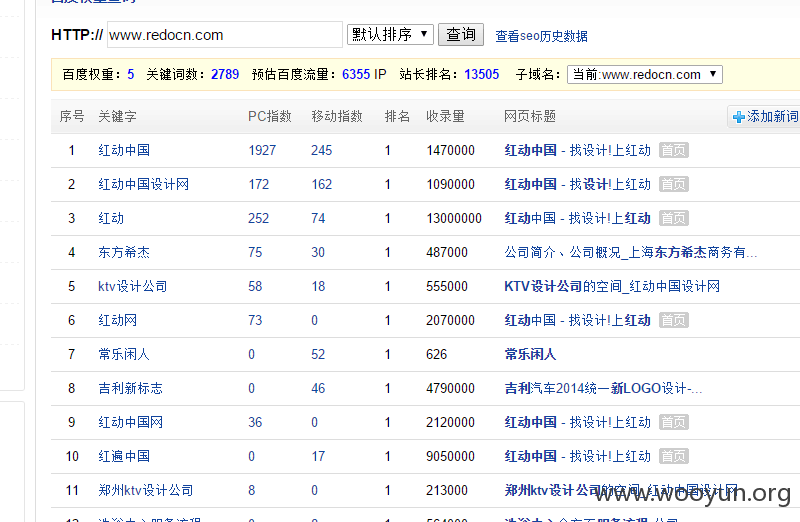
Task: Click mobile index 245
Action: click(x=321, y=151)
